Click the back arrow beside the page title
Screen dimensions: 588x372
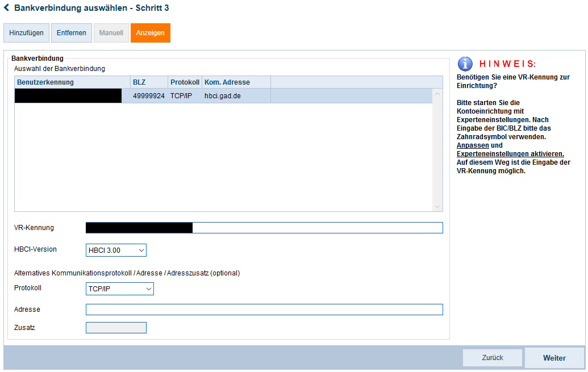pos(7,8)
